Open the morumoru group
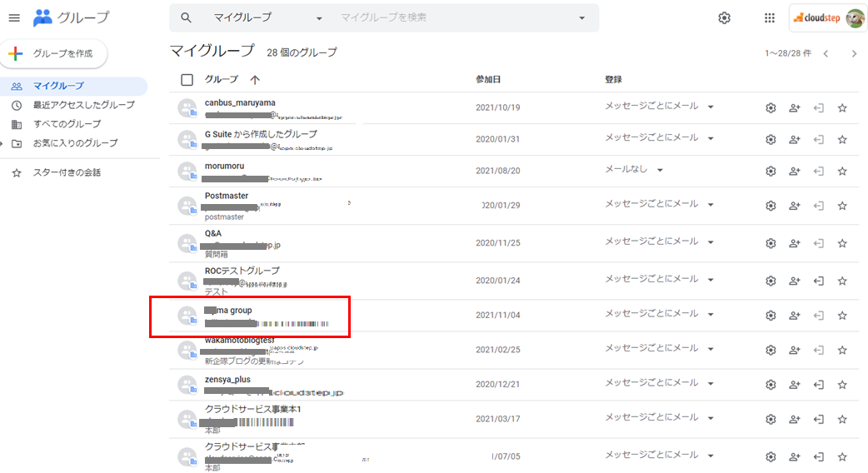The height and width of the screenshot is (473, 868). pos(224,166)
